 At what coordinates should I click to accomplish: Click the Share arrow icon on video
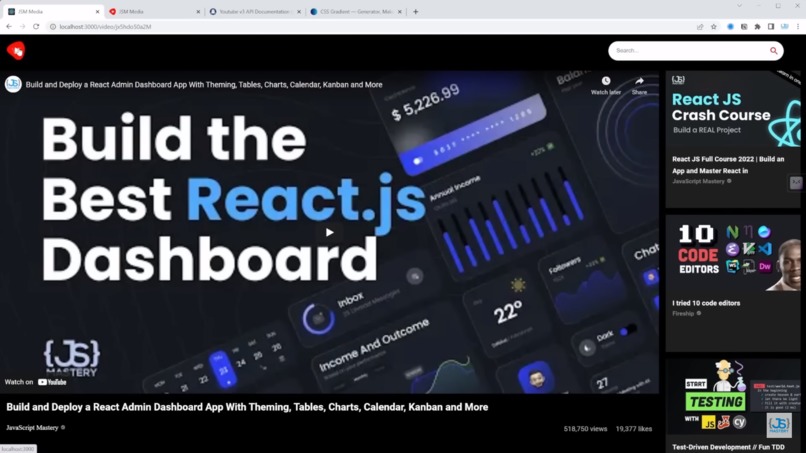click(x=639, y=81)
